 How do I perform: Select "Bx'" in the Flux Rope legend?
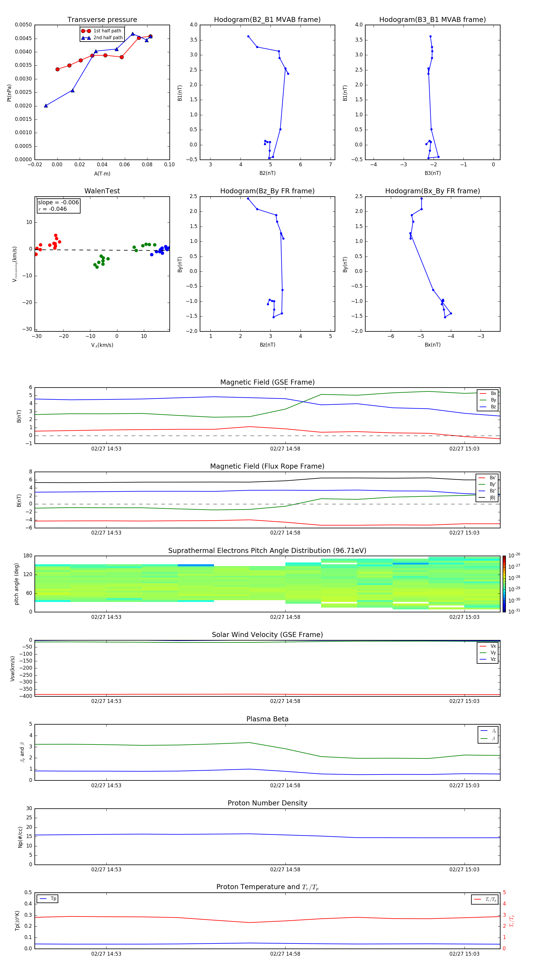(x=487, y=478)
